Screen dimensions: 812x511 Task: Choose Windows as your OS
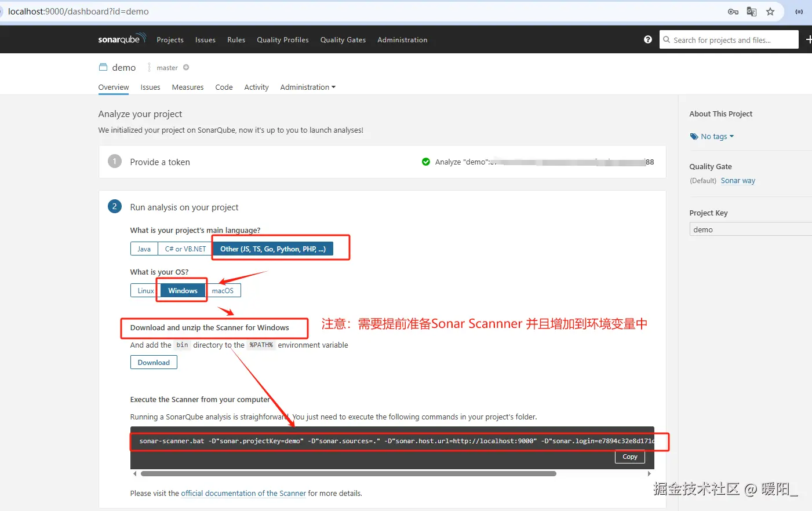(x=183, y=291)
